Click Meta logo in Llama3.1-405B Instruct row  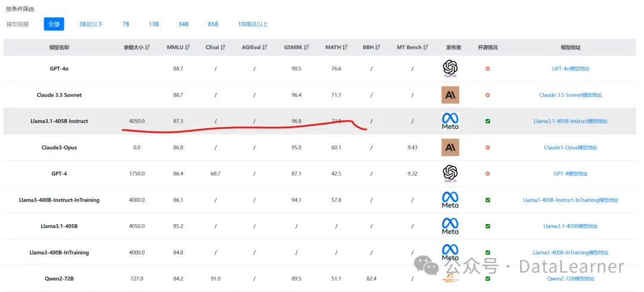[450, 121]
